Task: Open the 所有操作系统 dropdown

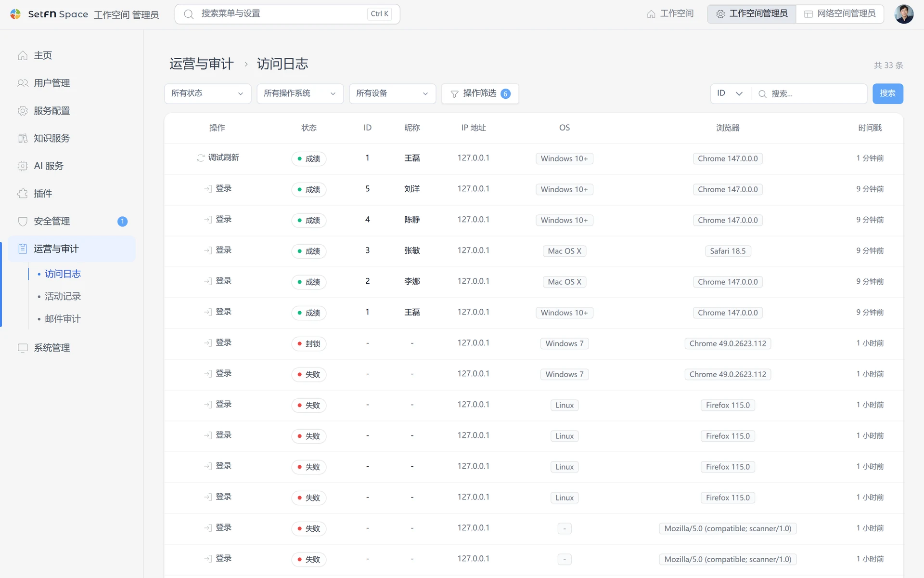Action: (300, 93)
